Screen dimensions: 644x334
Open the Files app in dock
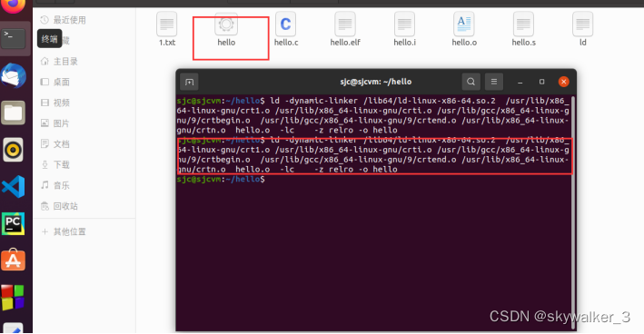pos(13,113)
